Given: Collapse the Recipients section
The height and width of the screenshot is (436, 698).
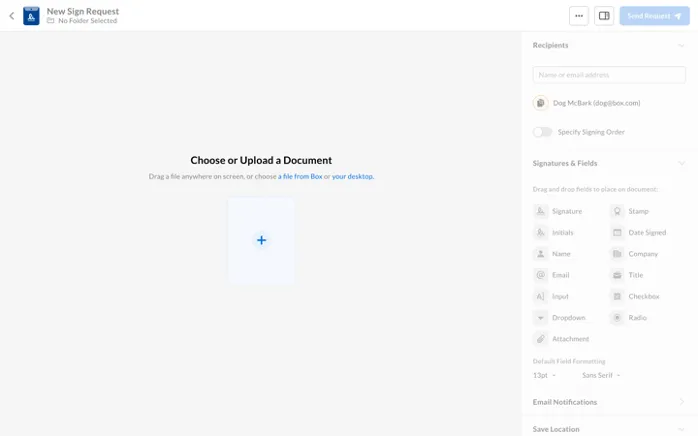Looking at the screenshot, I should coord(681,45).
